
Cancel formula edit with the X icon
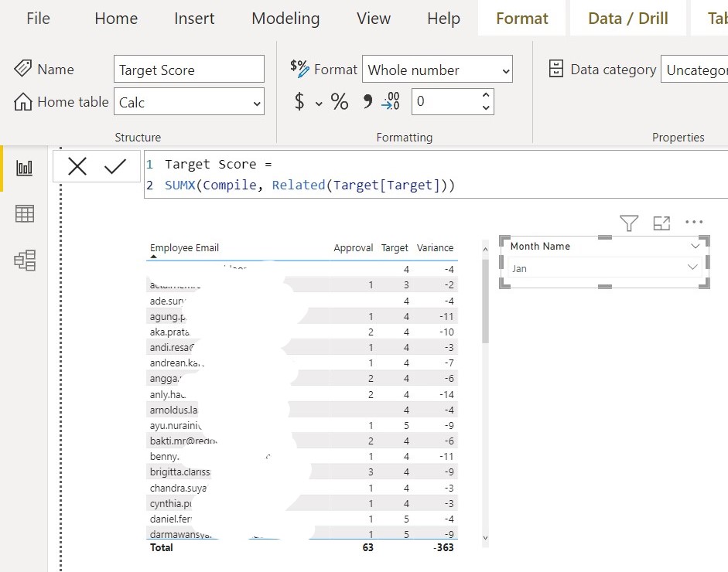[x=77, y=166]
